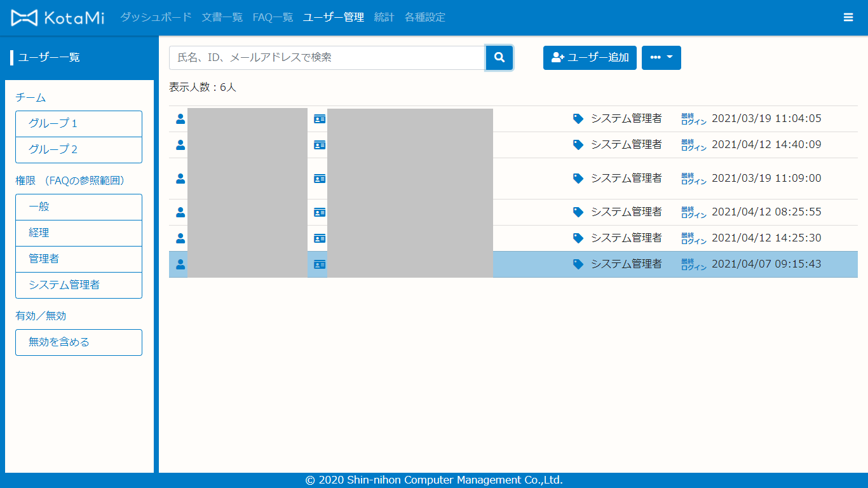Click the magnifying glass search button
Screen dimensions: 868x488
(499, 58)
